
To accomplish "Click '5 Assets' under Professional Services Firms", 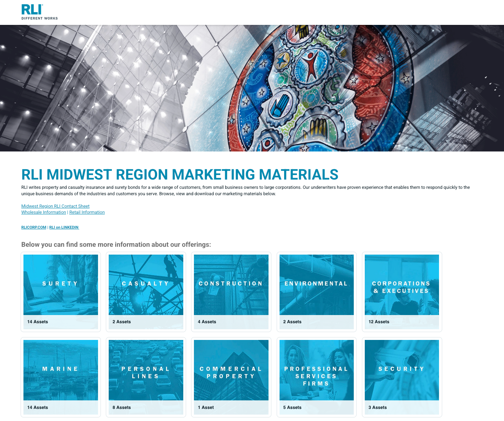I will [x=292, y=407].
